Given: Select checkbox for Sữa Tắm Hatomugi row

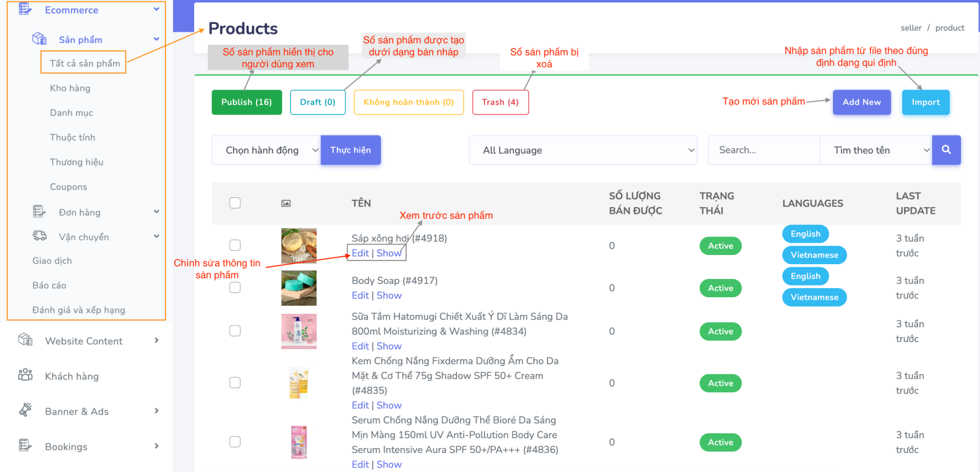Looking at the screenshot, I should click(235, 331).
